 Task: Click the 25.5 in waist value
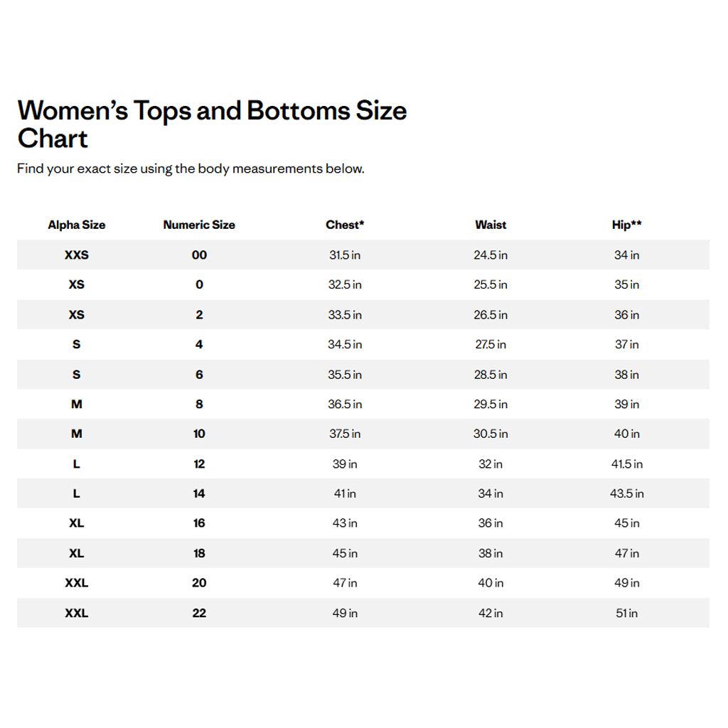[x=491, y=285]
